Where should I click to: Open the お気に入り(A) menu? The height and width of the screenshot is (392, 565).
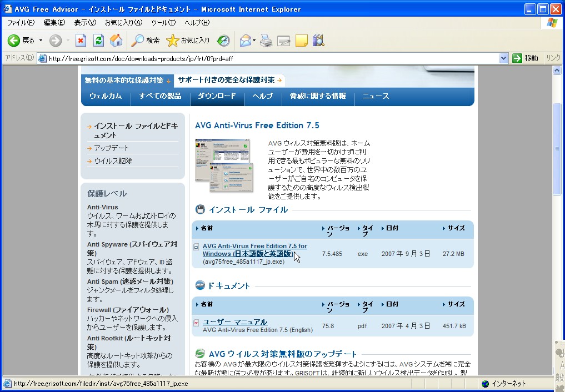pos(123,23)
